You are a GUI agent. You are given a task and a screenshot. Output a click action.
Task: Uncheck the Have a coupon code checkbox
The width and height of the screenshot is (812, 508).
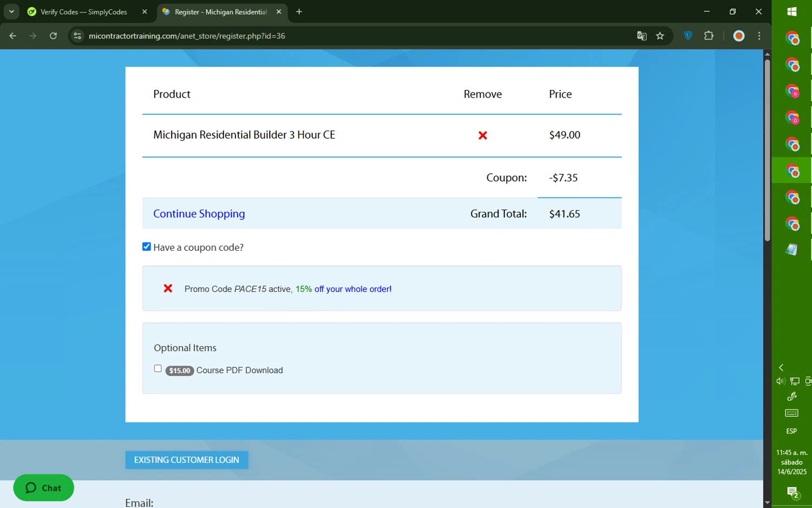[147, 246]
